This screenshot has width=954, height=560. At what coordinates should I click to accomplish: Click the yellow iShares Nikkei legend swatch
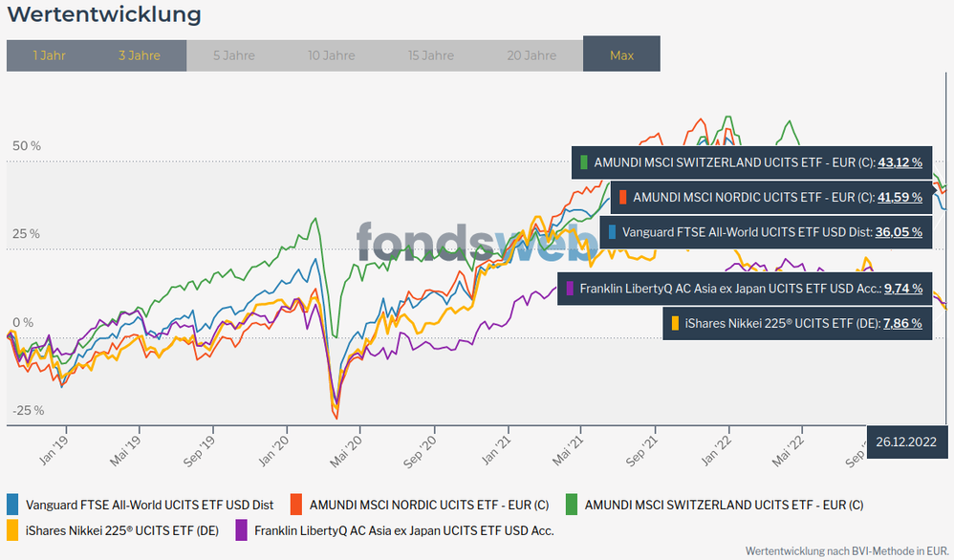click(12, 529)
